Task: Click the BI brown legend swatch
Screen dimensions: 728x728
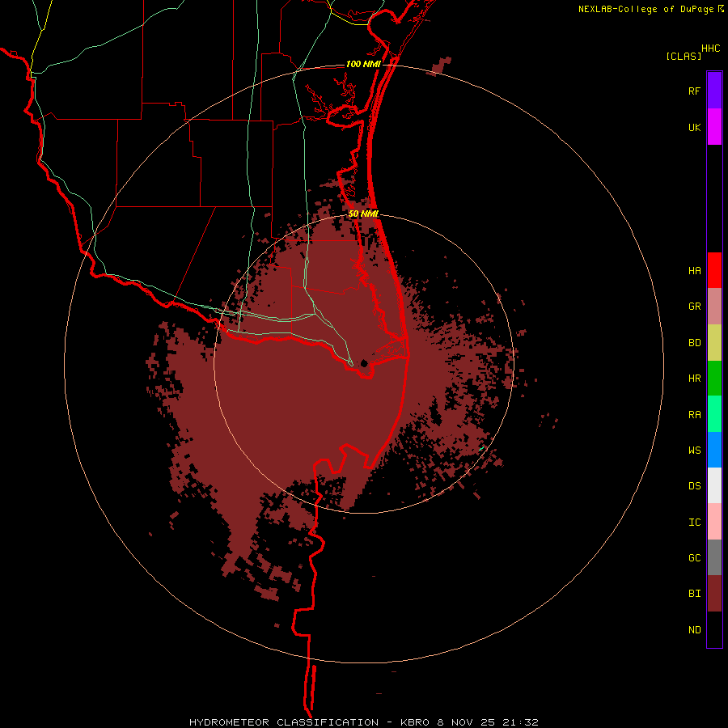Action: [714, 594]
